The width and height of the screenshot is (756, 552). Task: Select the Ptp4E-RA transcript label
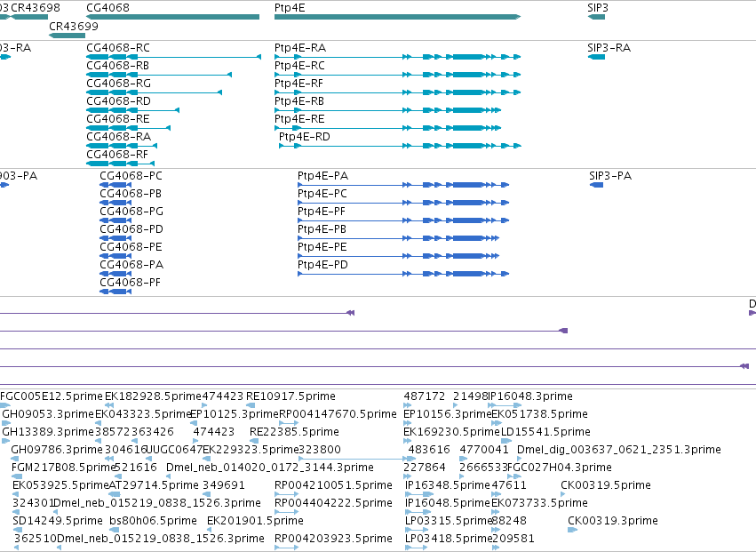tap(300, 48)
